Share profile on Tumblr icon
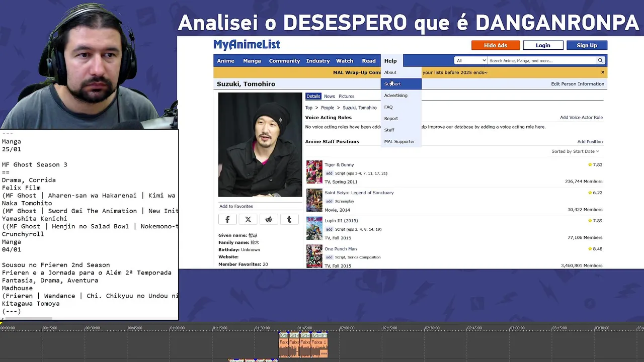Image resolution: width=644 pixels, height=362 pixels. click(289, 220)
